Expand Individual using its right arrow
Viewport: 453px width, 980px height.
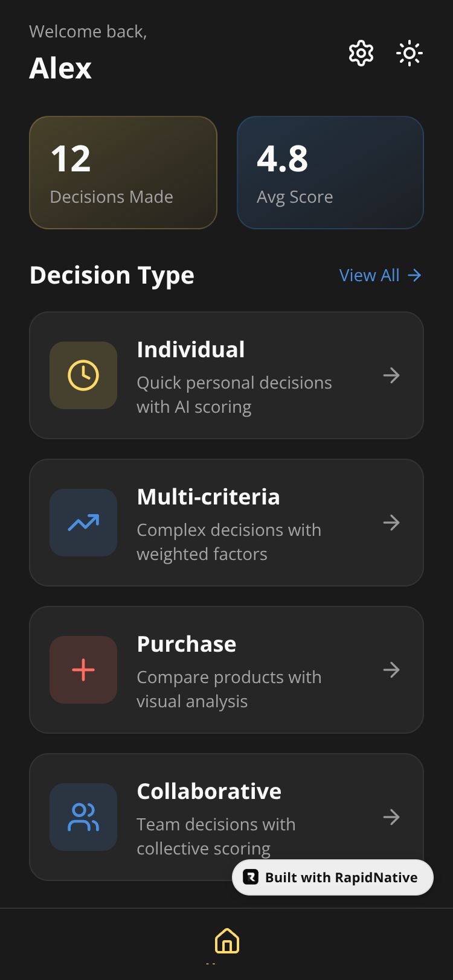tap(391, 375)
